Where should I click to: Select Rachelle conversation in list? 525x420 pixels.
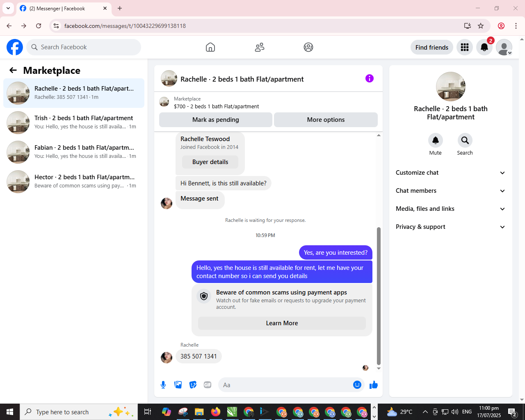coord(74,93)
